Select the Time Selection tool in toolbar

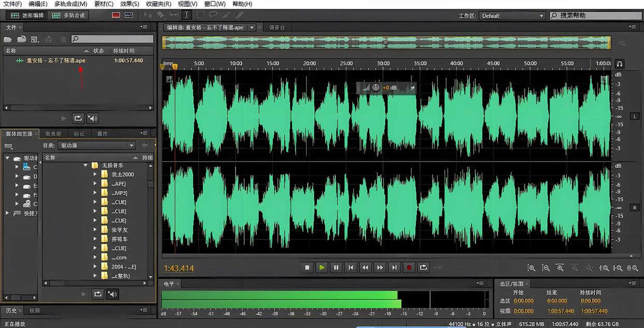click(186, 15)
